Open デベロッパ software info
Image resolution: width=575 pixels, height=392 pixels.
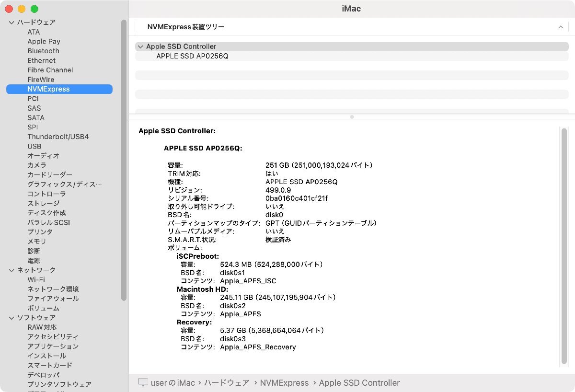tap(43, 375)
